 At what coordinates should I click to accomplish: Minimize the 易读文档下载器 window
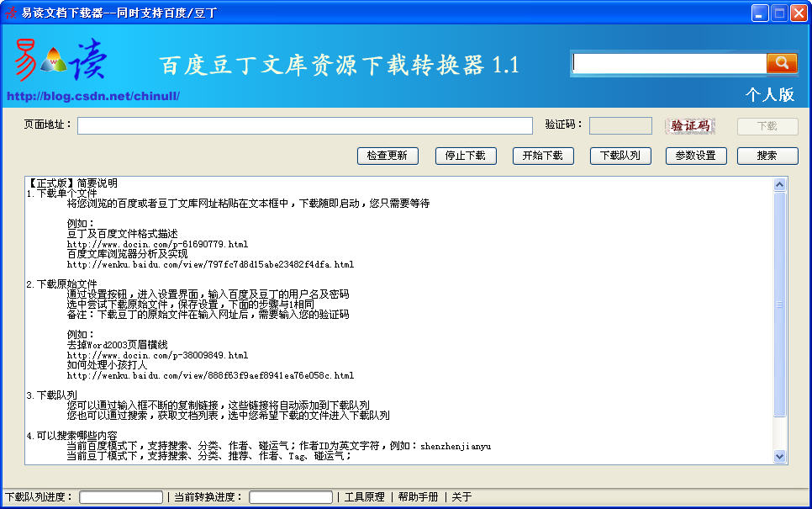pos(760,13)
